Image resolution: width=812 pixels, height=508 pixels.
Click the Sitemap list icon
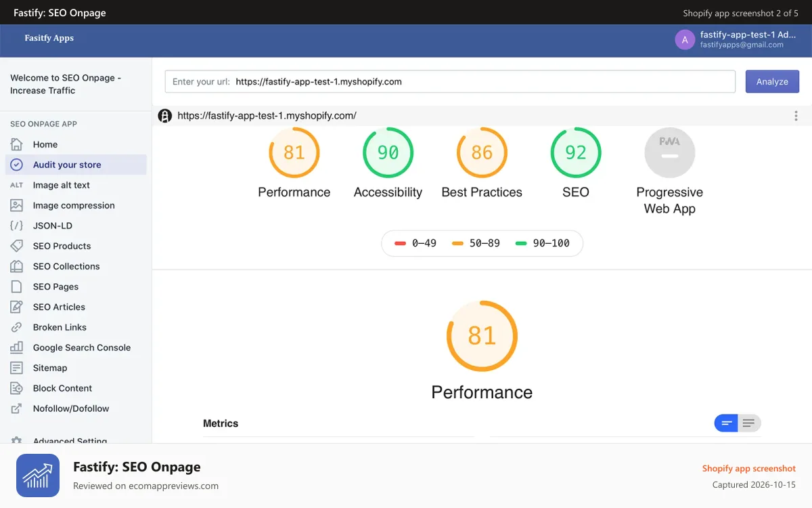(17, 368)
